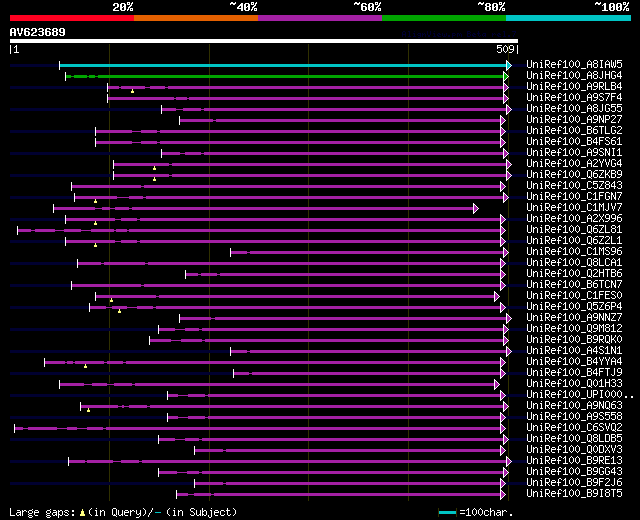Select the UniRef100_Q2HTB6 label
The image size is (640, 520).
(x=574, y=273)
